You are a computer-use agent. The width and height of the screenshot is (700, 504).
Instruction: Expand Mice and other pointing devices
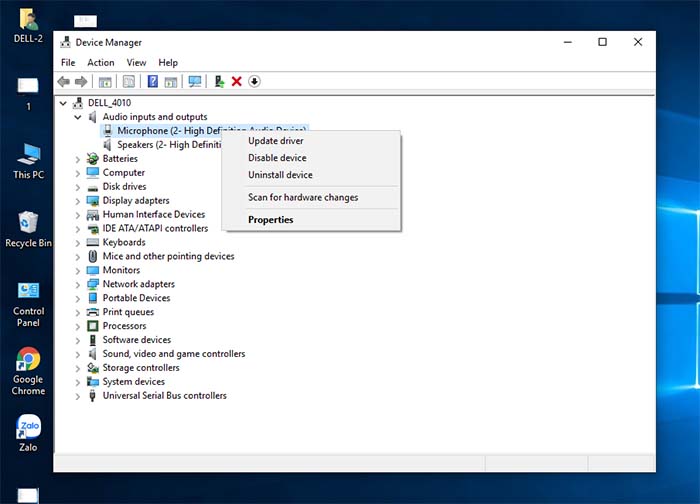[78, 257]
